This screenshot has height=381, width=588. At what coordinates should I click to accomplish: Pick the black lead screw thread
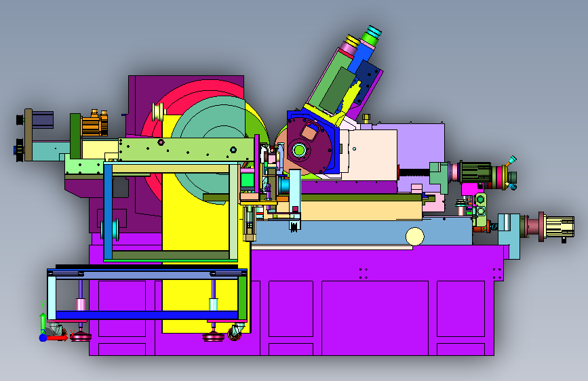[x=414, y=173]
